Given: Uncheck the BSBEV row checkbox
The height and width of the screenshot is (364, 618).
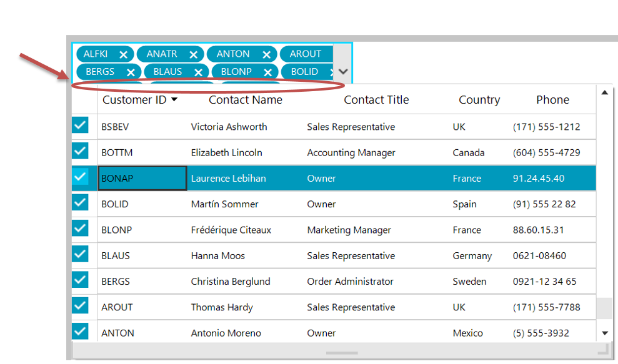Looking at the screenshot, I should [x=81, y=125].
